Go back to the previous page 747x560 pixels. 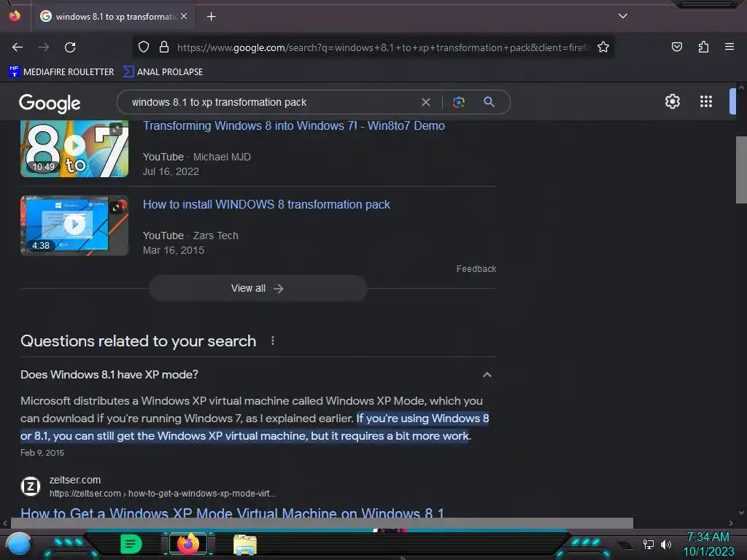pos(18,47)
